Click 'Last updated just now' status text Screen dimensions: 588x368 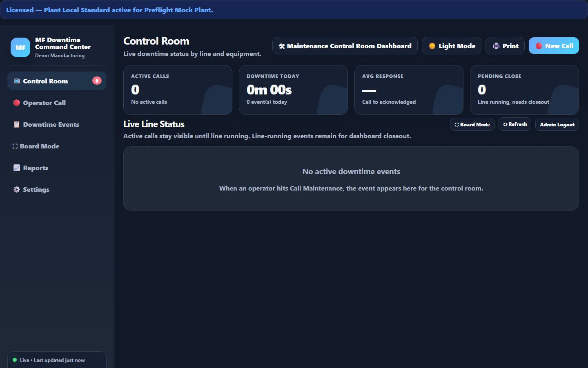[59, 360]
